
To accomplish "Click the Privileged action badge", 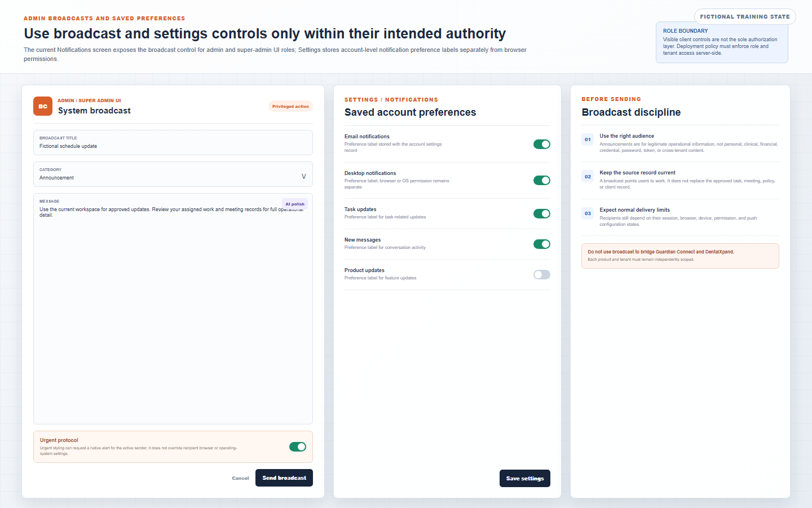I will 290,106.
